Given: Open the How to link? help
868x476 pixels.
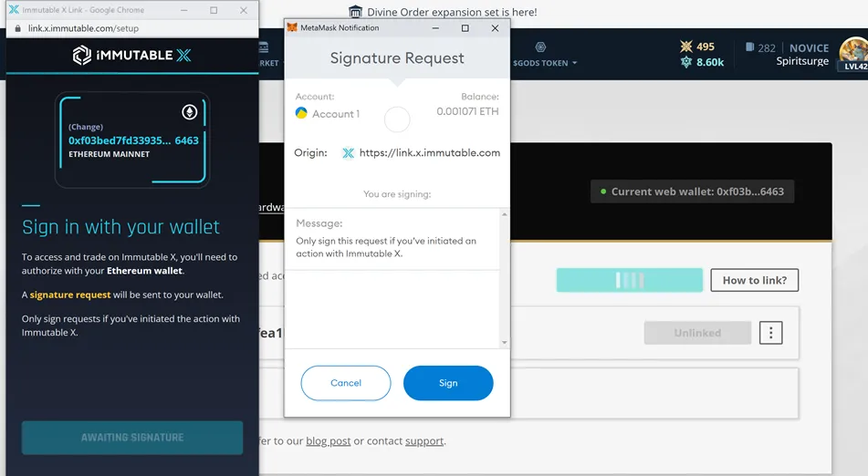Looking at the screenshot, I should click(x=755, y=280).
